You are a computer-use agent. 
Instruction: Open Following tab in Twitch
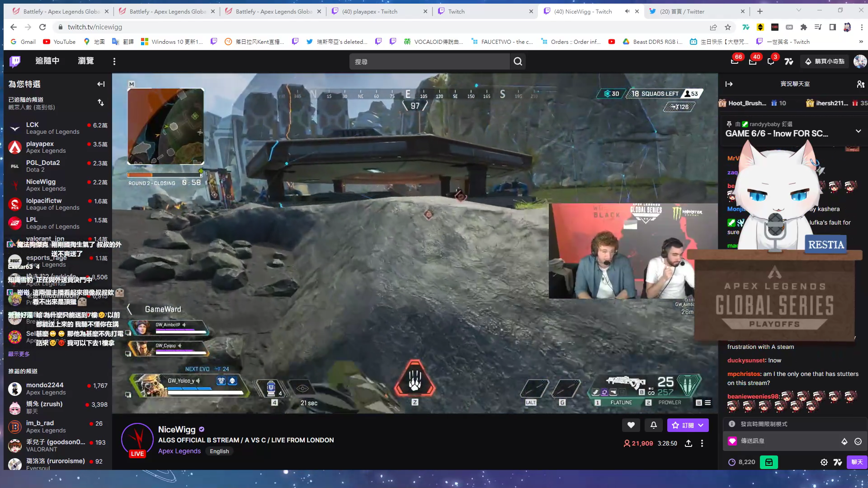pyautogui.click(x=47, y=61)
